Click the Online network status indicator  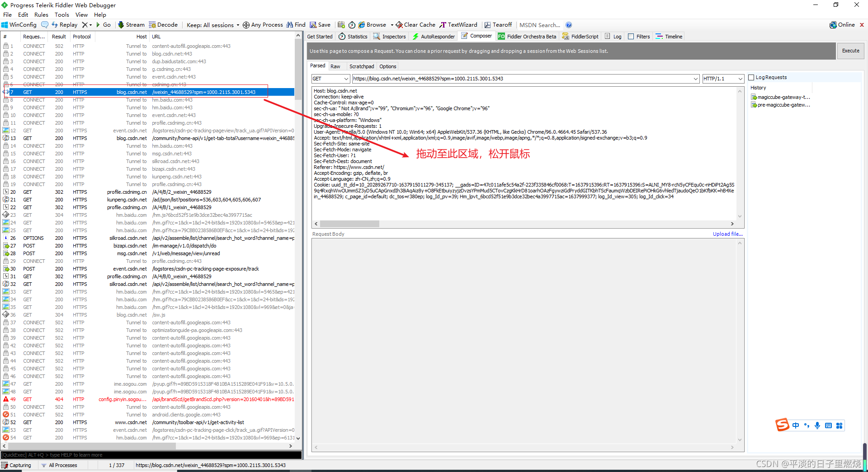pos(842,25)
